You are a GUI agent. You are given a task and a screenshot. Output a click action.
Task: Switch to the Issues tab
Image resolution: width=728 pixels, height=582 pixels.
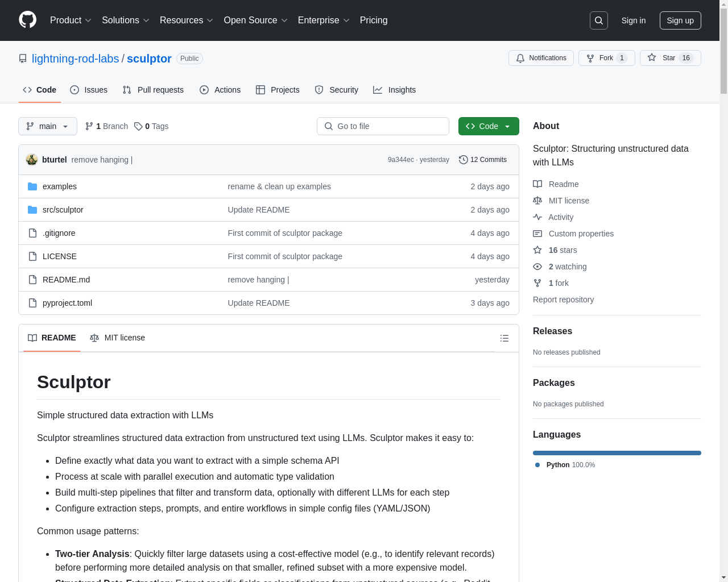click(89, 90)
